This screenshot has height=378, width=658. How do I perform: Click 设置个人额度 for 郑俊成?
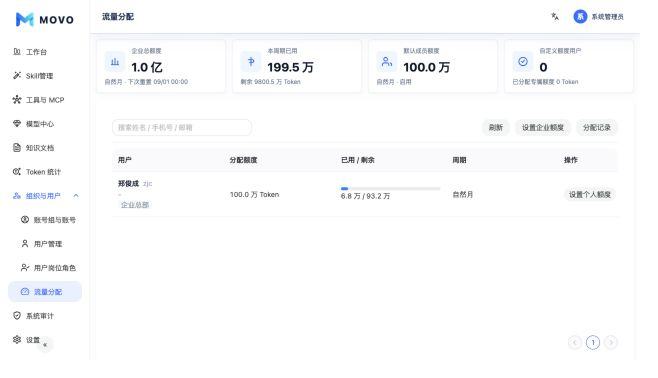click(590, 194)
